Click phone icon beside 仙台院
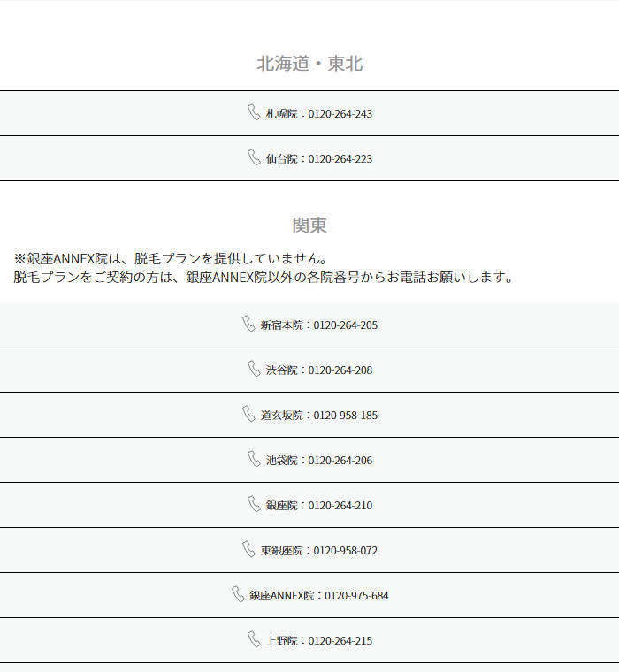The width and height of the screenshot is (619, 672). click(x=254, y=157)
